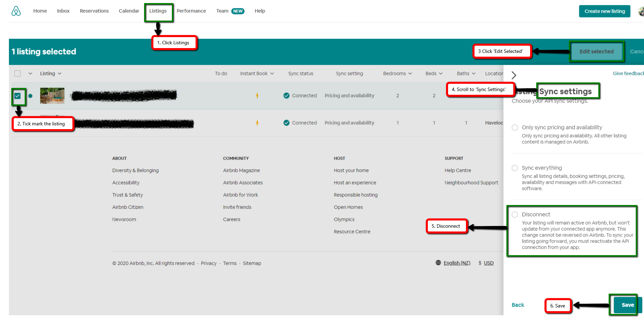Click the Edit selected button
This screenshot has height=317, width=644.
click(x=597, y=52)
